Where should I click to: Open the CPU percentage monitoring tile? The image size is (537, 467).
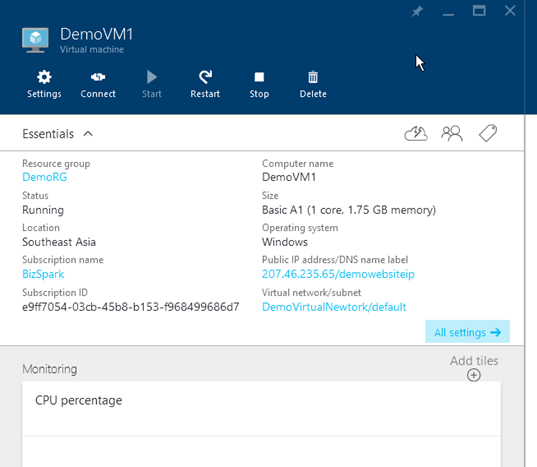(x=261, y=424)
